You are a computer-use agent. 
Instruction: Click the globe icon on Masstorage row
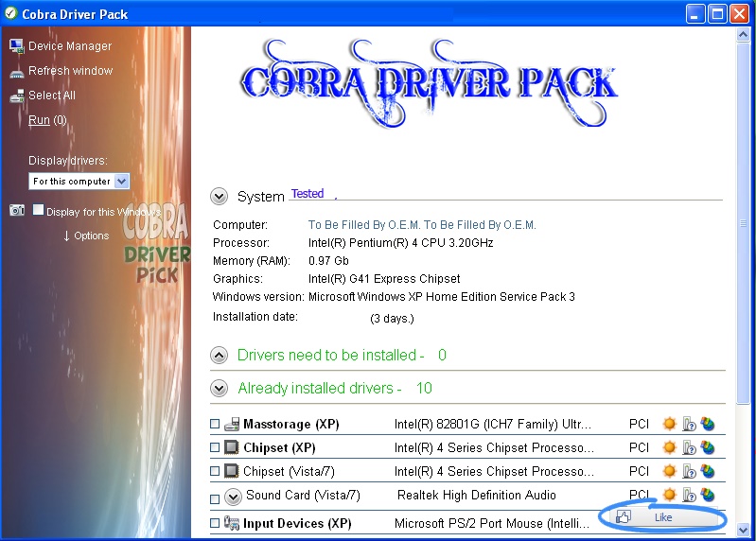(708, 424)
